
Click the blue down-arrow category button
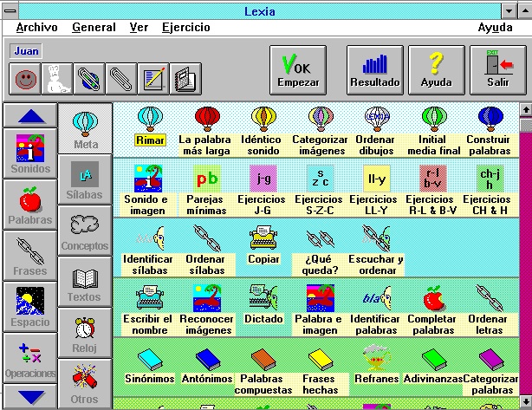pyautogui.click(x=30, y=396)
